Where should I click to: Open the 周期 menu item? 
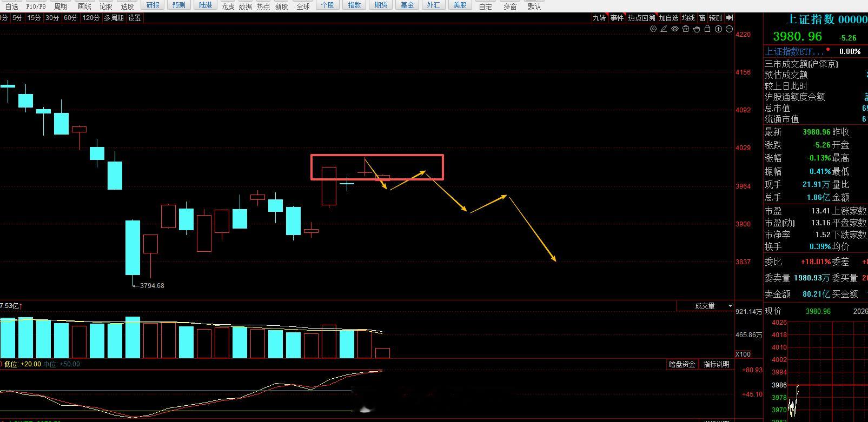(61, 6)
